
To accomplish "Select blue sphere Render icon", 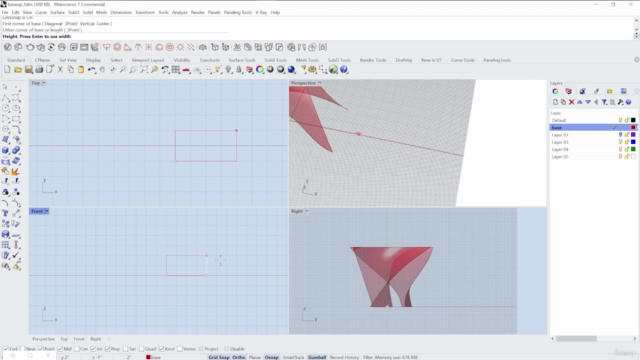I will click(x=291, y=70).
